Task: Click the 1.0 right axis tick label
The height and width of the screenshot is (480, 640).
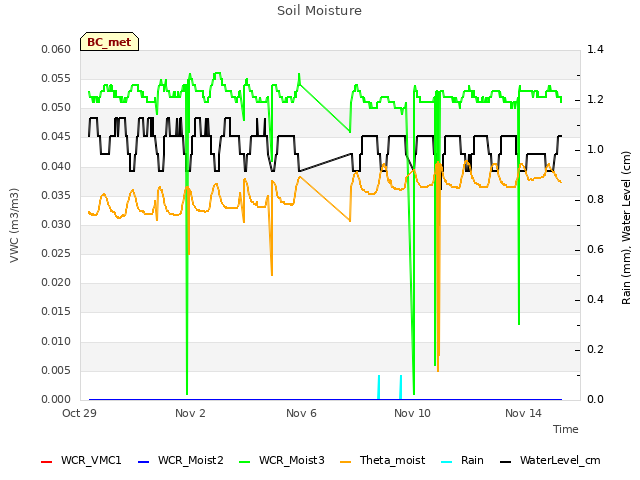Action: coord(595,149)
